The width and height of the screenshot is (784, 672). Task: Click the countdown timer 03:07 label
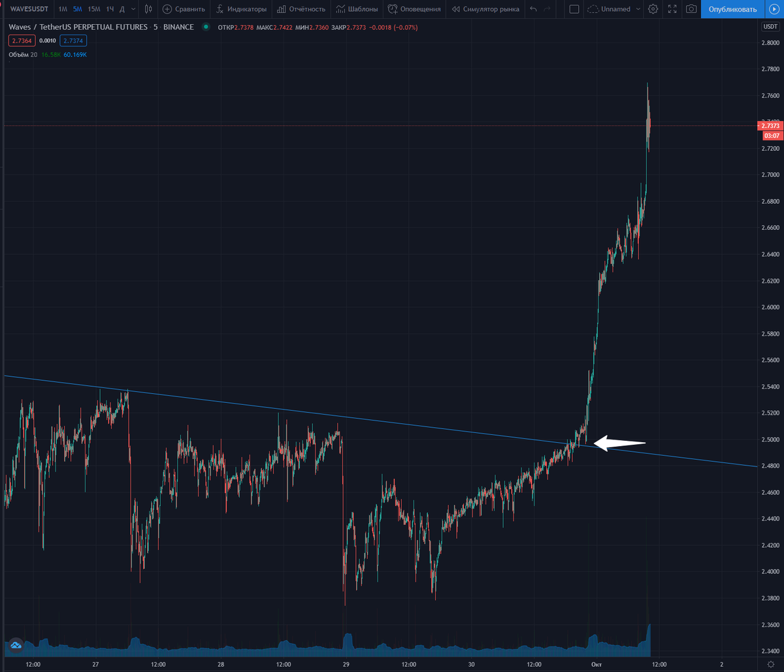click(771, 135)
